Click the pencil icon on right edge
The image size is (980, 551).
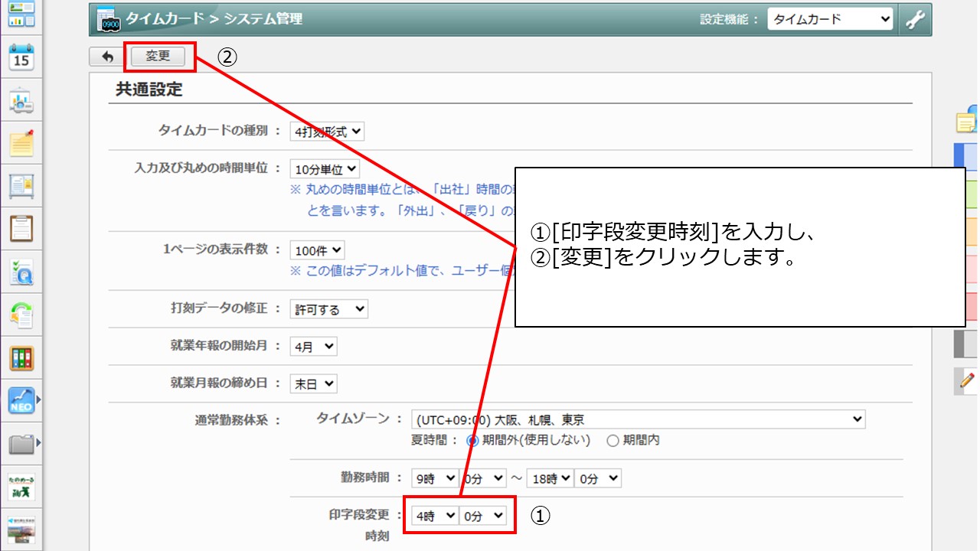967,380
